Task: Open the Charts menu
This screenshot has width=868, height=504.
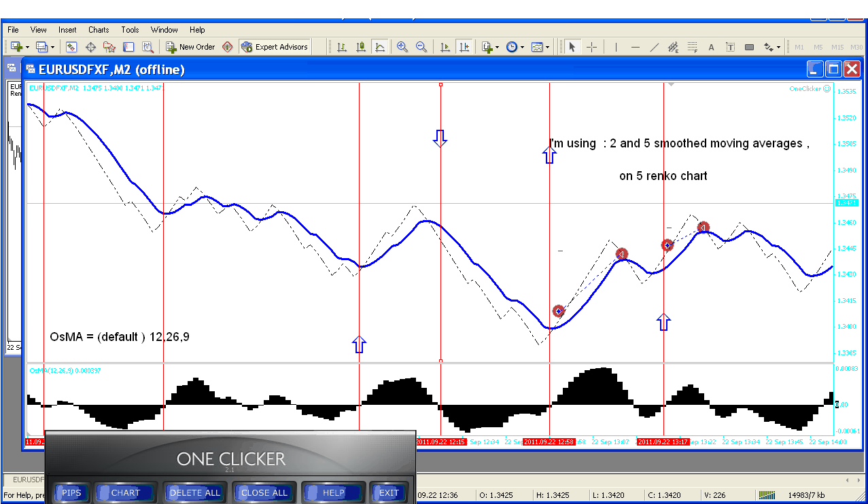Action: click(99, 30)
